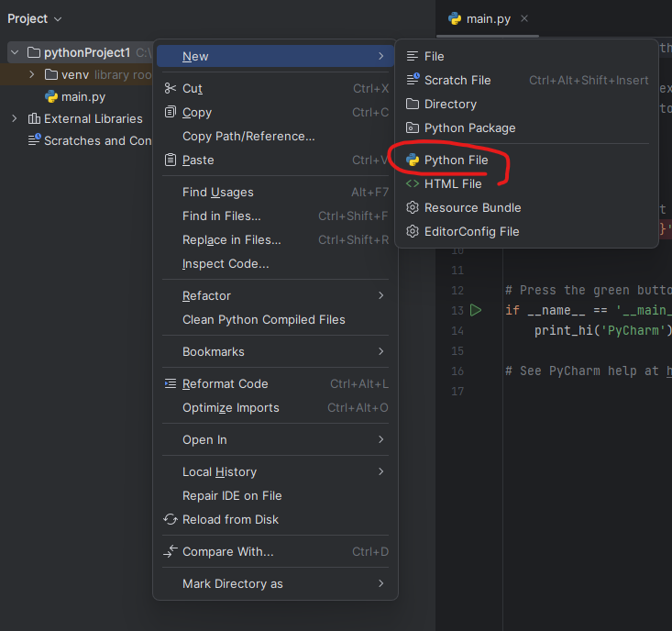Select the New menu entry
The height and width of the screenshot is (631, 672).
point(275,56)
